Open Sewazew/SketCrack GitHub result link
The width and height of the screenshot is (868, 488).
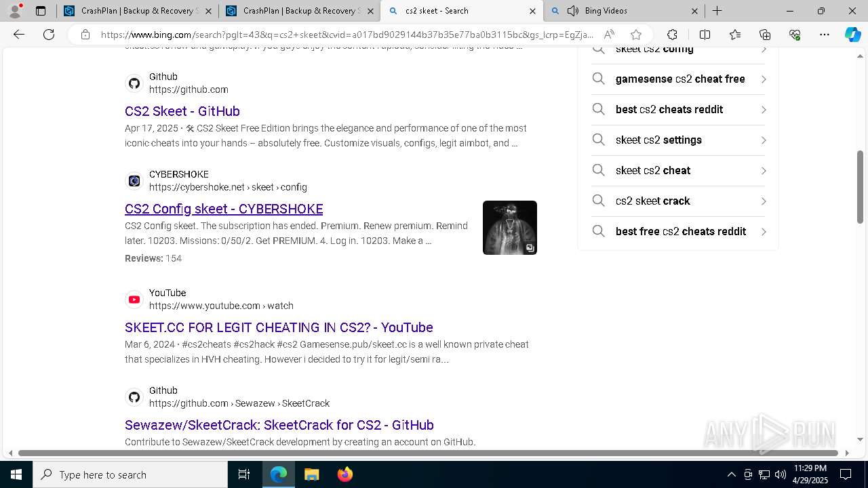click(279, 425)
